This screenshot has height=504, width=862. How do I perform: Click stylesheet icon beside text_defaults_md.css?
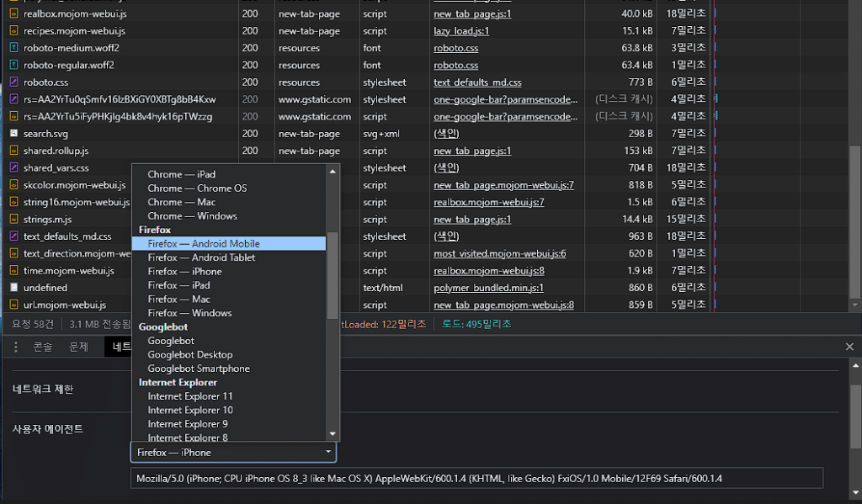coord(13,236)
